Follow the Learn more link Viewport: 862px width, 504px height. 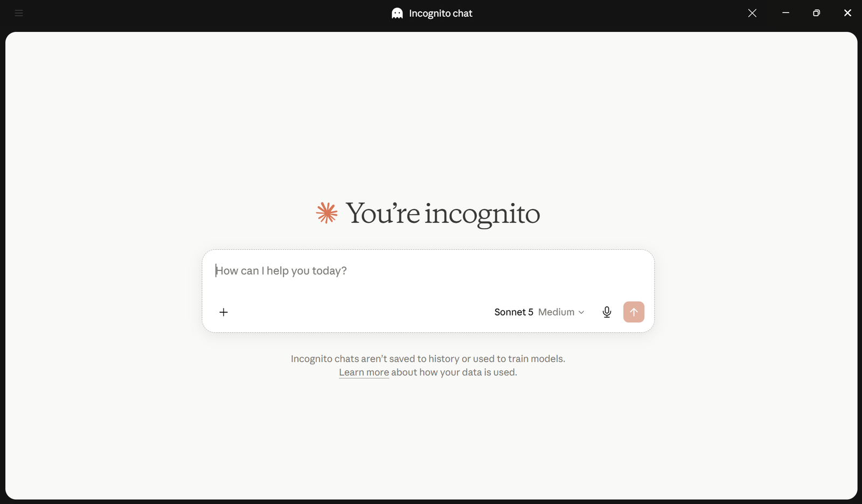point(364,373)
